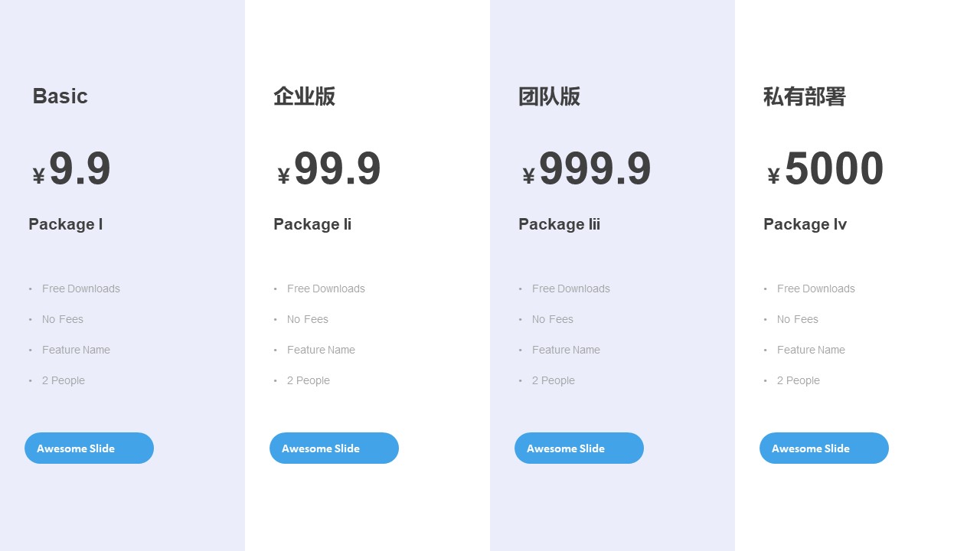Image resolution: width=980 pixels, height=551 pixels.
Task: Select the Package Ii label
Action: point(312,224)
